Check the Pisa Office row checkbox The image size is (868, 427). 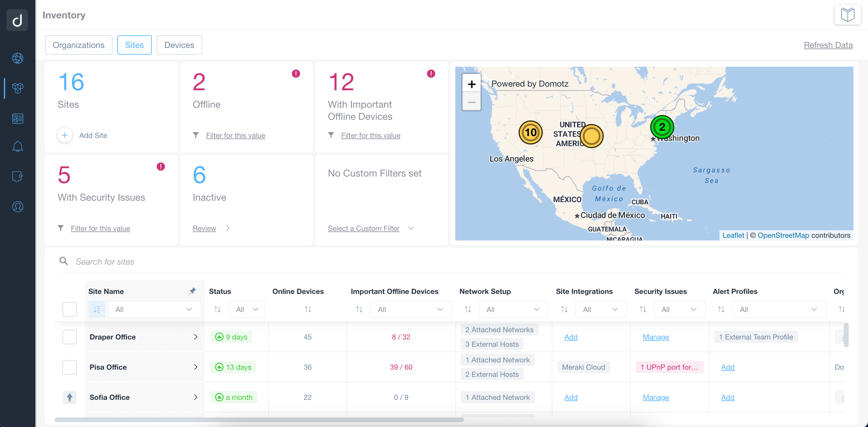tap(69, 367)
